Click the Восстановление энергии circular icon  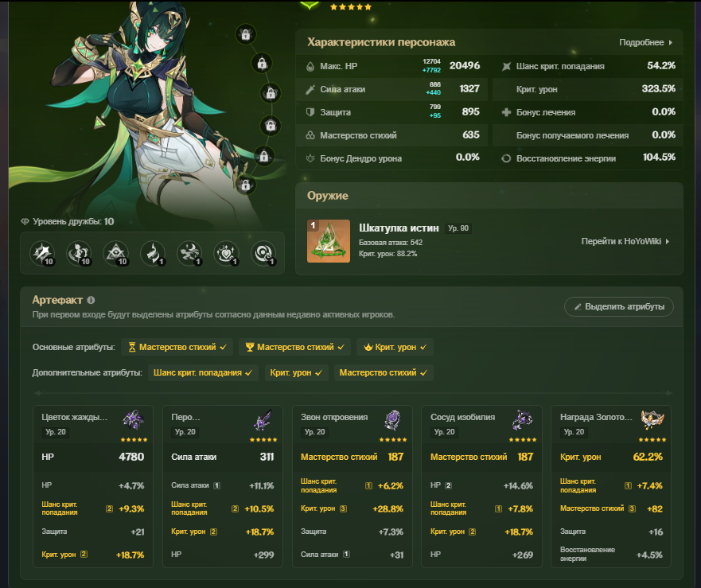point(506,158)
